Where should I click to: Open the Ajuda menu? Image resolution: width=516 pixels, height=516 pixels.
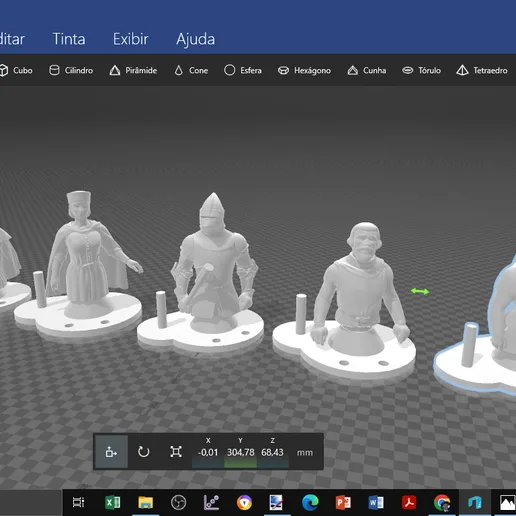coord(195,39)
